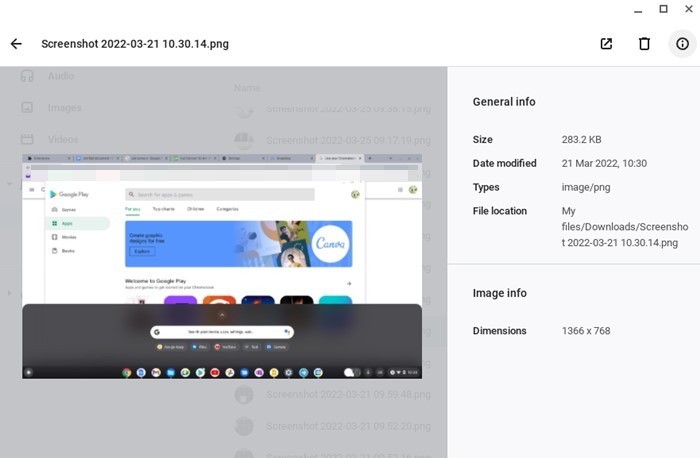This screenshot has width=700, height=458.
Task: Click the 'File location' label
Action: 500,211
